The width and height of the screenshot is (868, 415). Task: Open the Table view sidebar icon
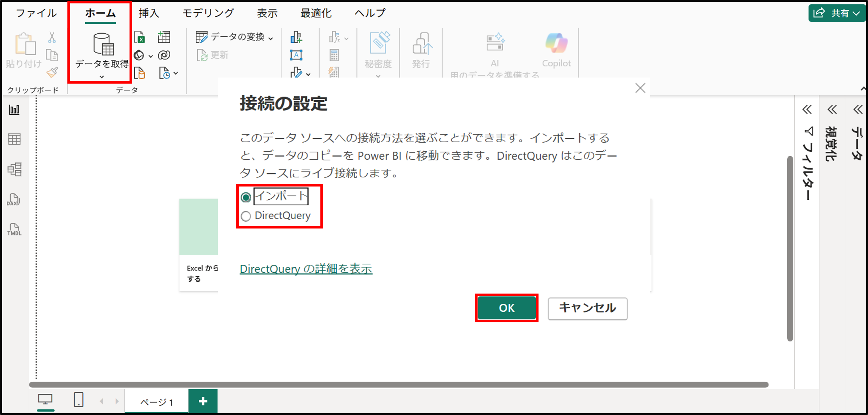(x=14, y=139)
